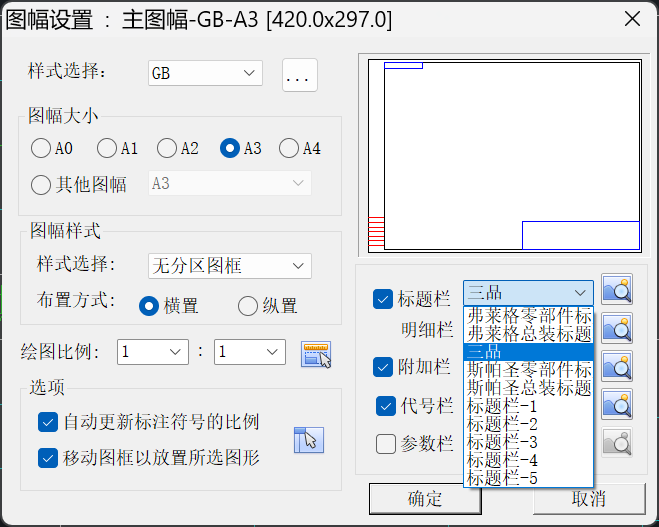Open style manager via the ... button
This screenshot has height=527, width=659.
tap(300, 75)
